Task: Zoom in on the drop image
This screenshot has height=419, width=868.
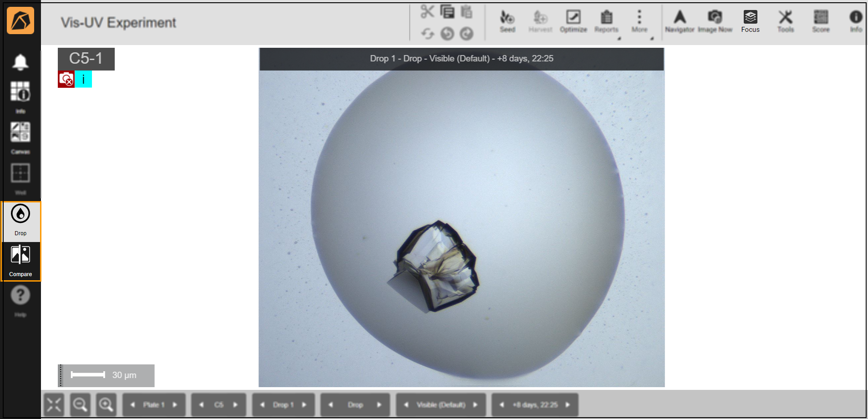Action: click(x=107, y=404)
